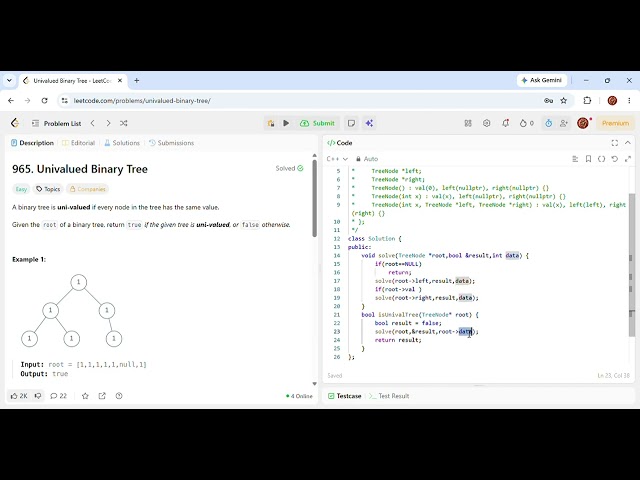
Task: Bookmark this page star icon
Action: [x=564, y=100]
